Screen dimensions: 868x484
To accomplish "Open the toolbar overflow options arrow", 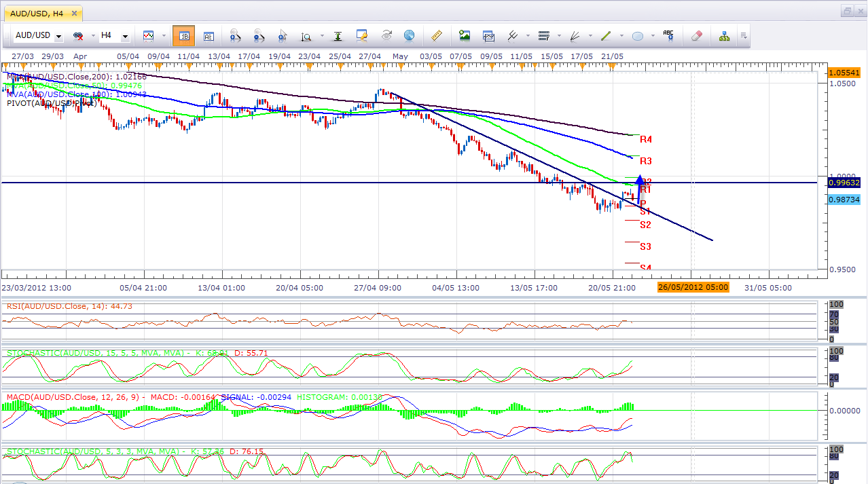I will pyautogui.click(x=744, y=35).
